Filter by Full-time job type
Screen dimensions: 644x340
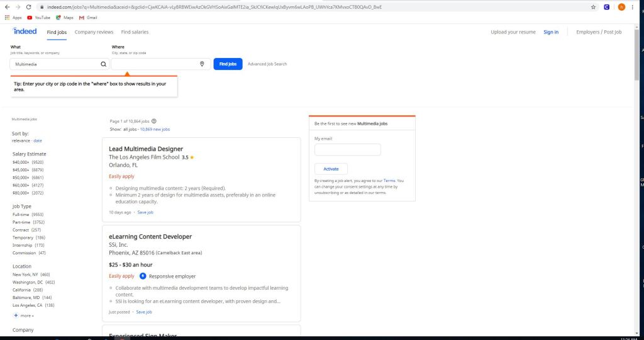[x=21, y=214]
